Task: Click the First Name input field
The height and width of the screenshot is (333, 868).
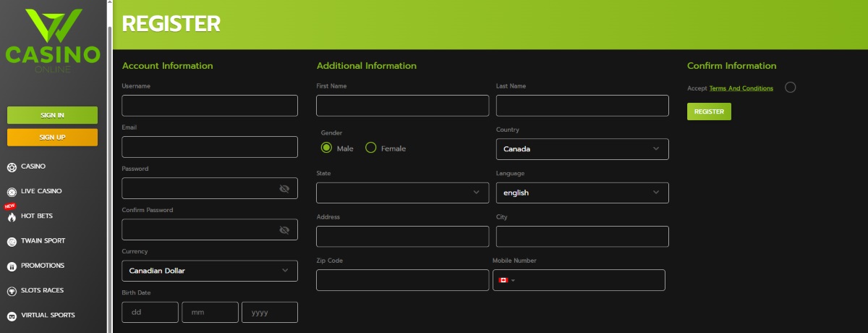Action: [x=403, y=106]
